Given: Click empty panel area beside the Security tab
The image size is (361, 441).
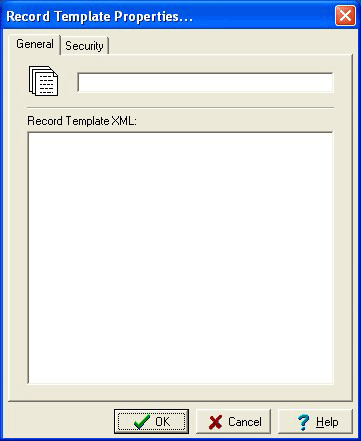Looking at the screenshot, I should coord(230,45).
